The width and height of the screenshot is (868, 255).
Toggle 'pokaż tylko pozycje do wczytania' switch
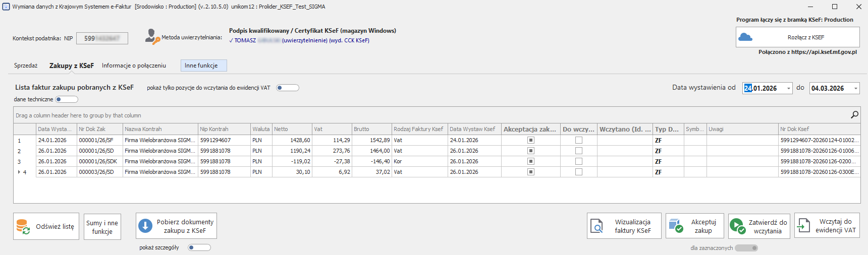coord(287,88)
